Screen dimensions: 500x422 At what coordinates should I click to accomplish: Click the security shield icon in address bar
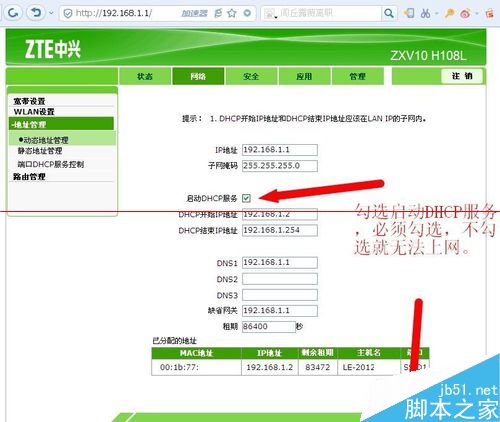click(68, 13)
